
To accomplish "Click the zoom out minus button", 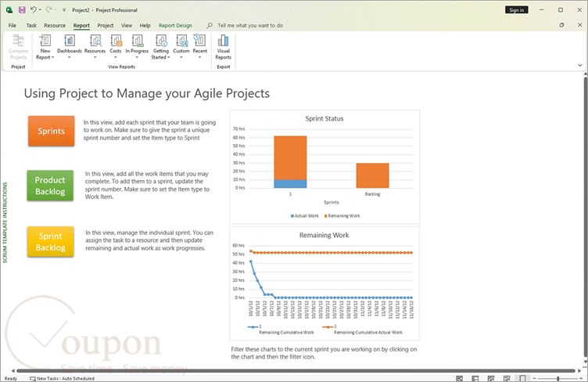I will [x=534, y=379].
